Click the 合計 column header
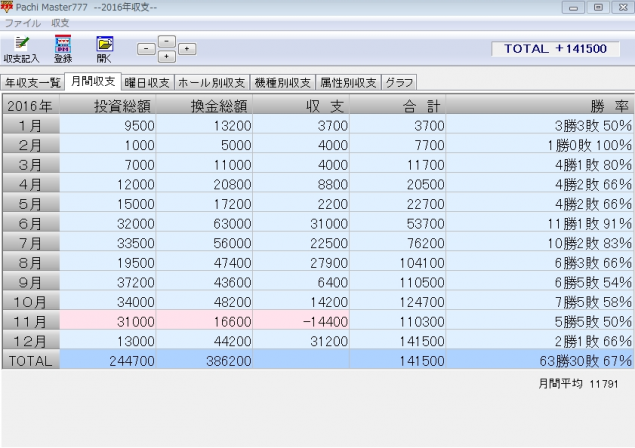 [x=398, y=106]
